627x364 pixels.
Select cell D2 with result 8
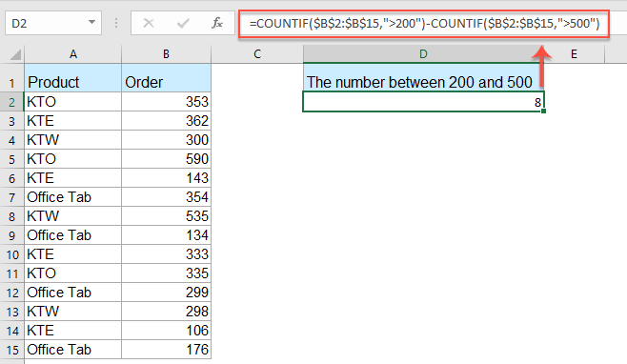click(423, 102)
